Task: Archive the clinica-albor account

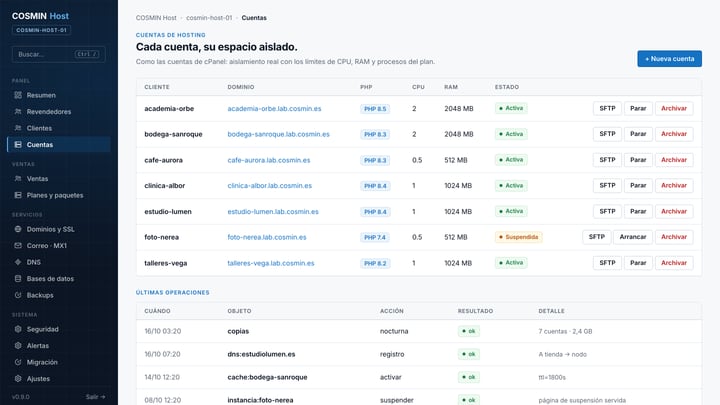Action: 674,186
